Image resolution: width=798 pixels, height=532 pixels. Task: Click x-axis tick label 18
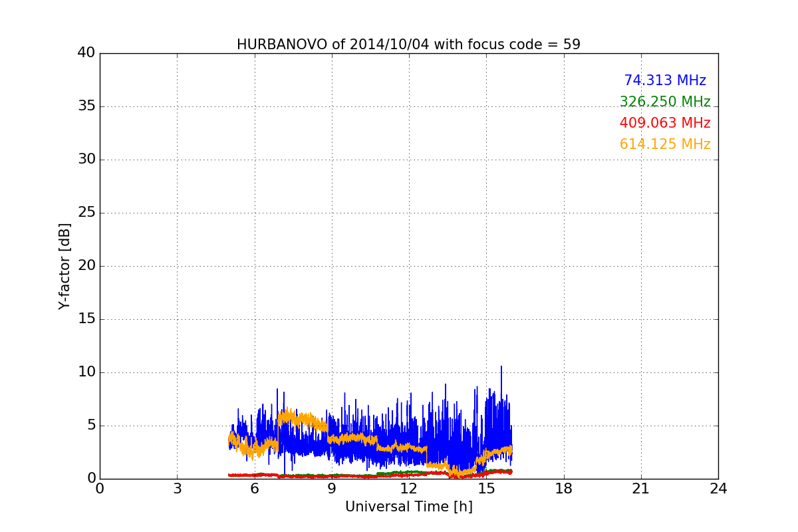point(564,489)
